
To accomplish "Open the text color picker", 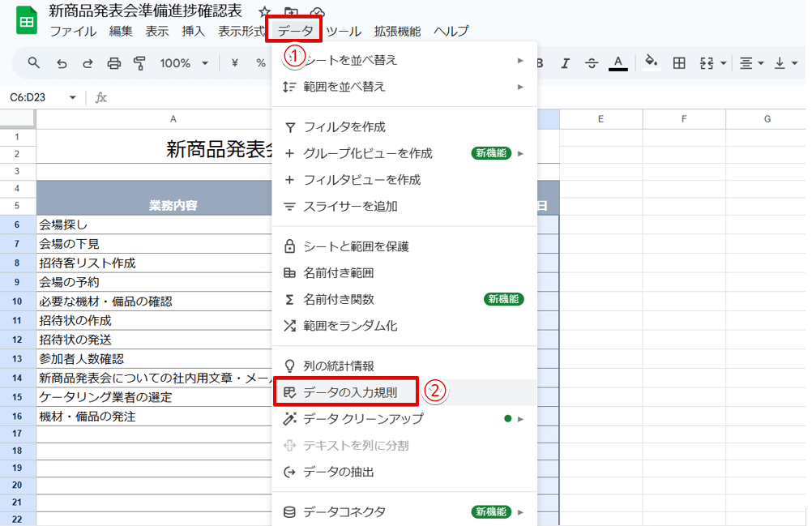I will point(618,63).
